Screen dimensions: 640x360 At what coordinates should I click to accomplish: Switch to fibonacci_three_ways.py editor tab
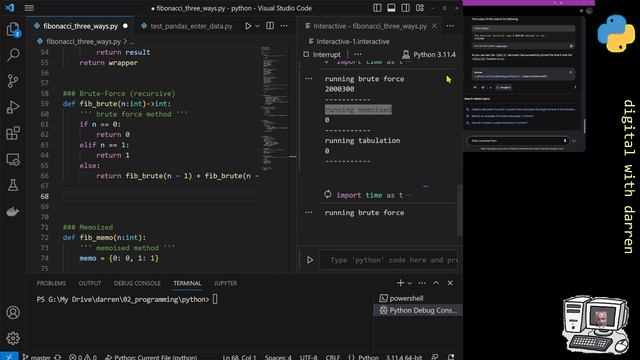coord(80,26)
